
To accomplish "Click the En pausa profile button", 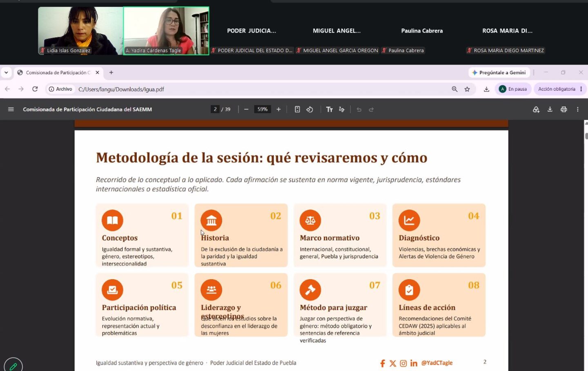I will (x=513, y=89).
